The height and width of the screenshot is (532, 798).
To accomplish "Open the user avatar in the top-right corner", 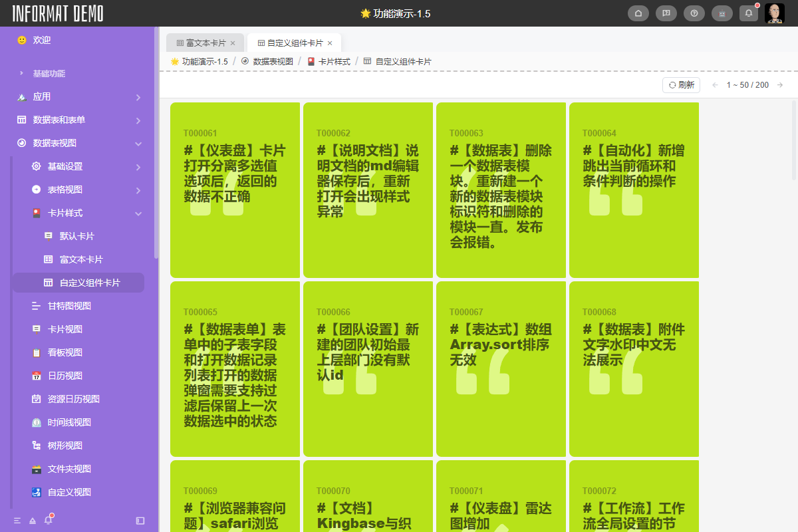I will click(x=775, y=13).
